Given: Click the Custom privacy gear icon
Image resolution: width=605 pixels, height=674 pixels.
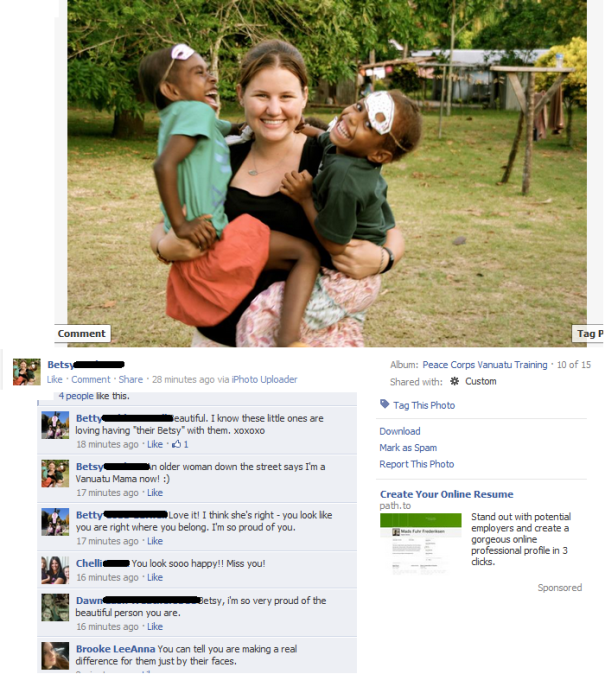Looking at the screenshot, I should point(454,381).
